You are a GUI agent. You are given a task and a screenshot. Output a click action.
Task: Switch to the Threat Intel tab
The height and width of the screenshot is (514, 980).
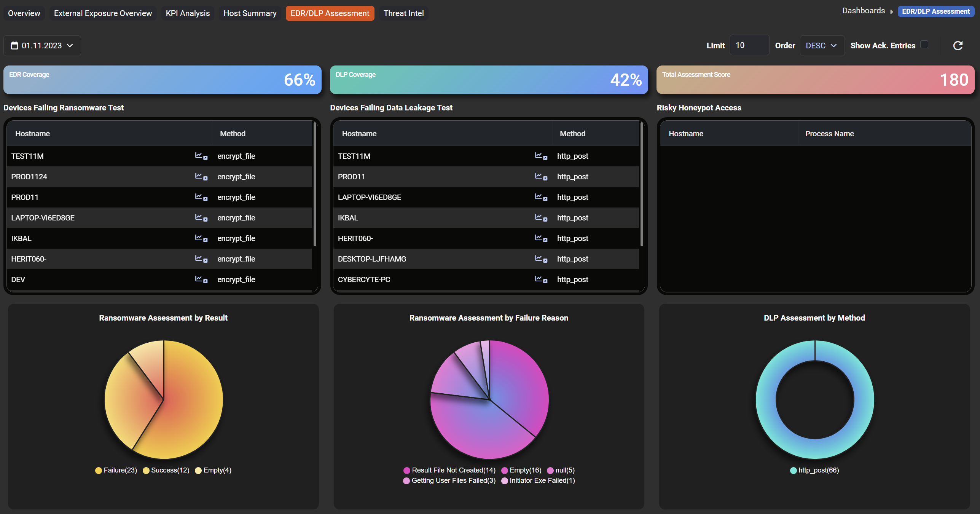[403, 13]
